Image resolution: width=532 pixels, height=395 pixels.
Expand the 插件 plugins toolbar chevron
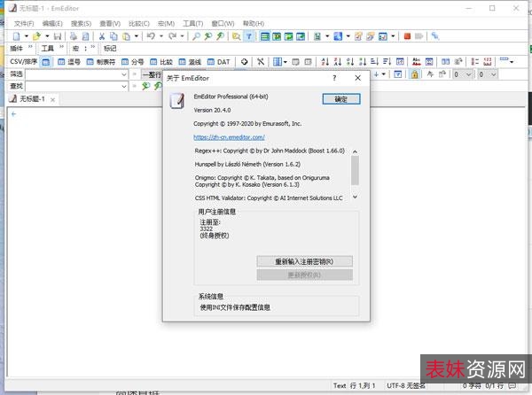(30, 47)
